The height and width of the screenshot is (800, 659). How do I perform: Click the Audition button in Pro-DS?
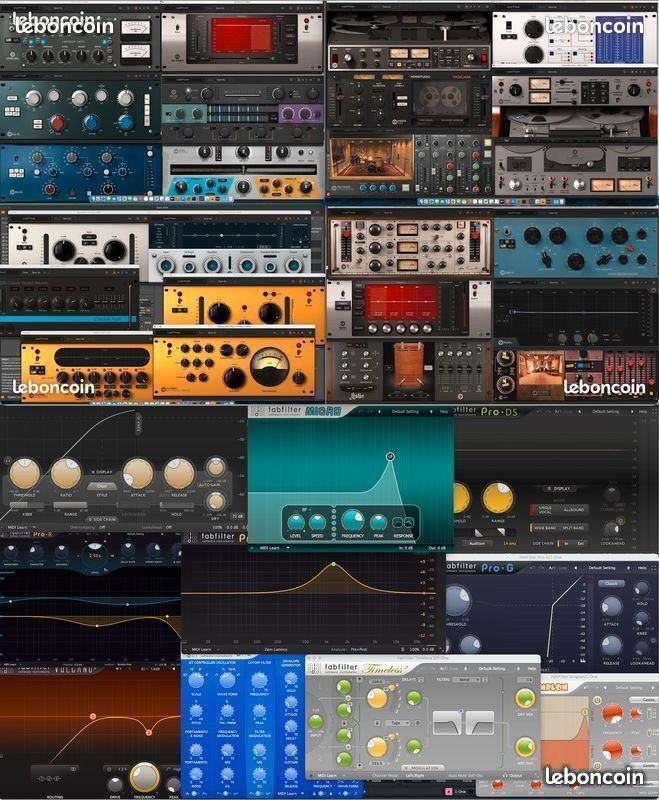click(477, 544)
